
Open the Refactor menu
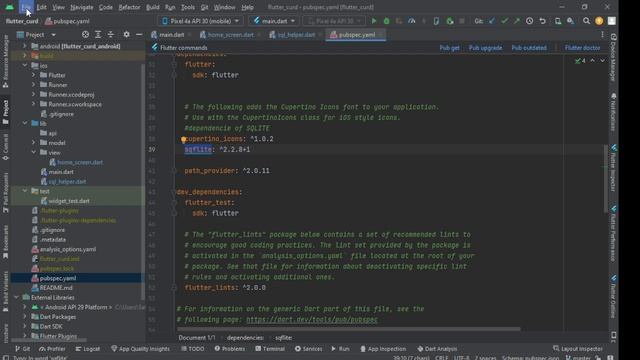point(129,7)
